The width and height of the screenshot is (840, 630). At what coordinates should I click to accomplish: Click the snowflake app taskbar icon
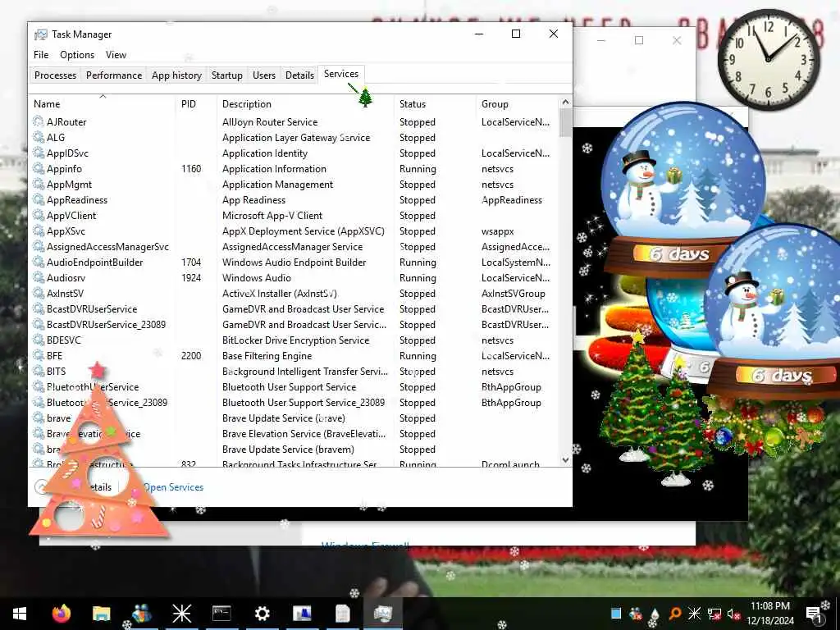click(181, 614)
